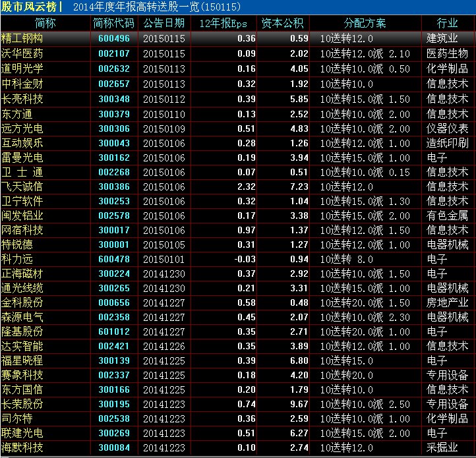Image resolution: width=476 pixels, height=458 pixels.
Task: Click 采掘业 industry for 海默科技
Action: (442, 447)
